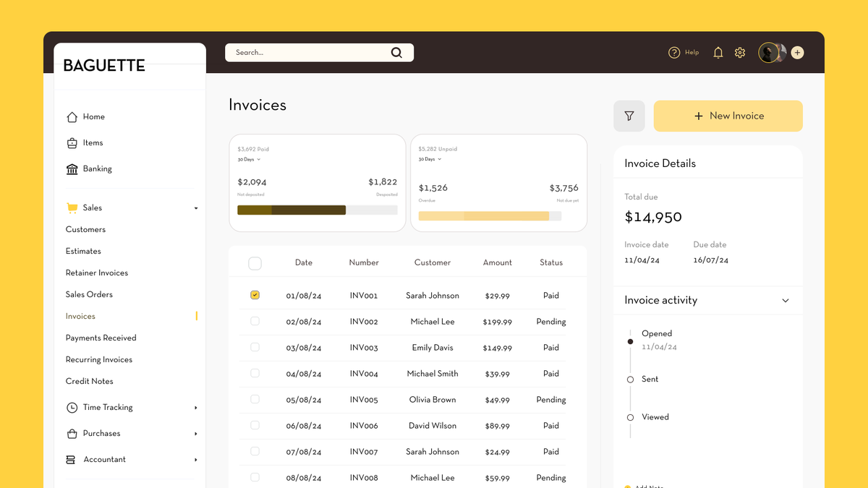Click the plus icon beside avatar
The height and width of the screenshot is (488, 868).
797,53
